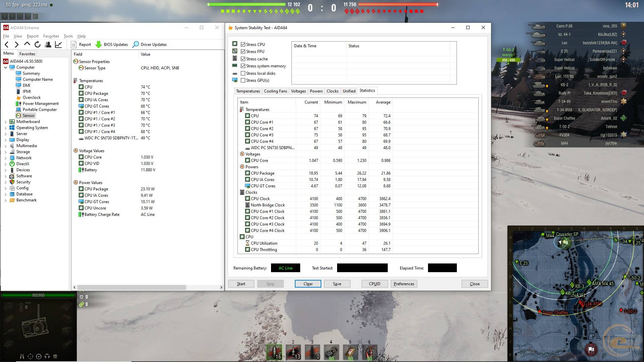Image resolution: width=644 pixels, height=362 pixels.
Task: Click the Report page icon
Action: (74, 44)
